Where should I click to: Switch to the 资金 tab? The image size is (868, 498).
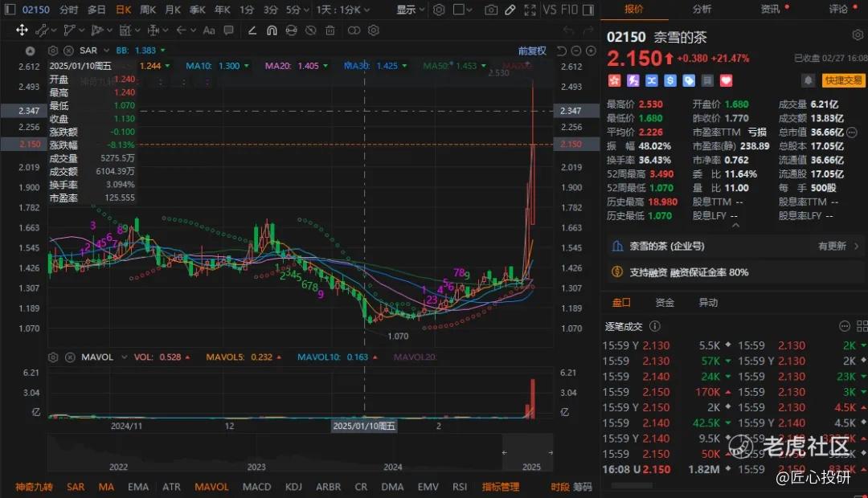click(665, 303)
